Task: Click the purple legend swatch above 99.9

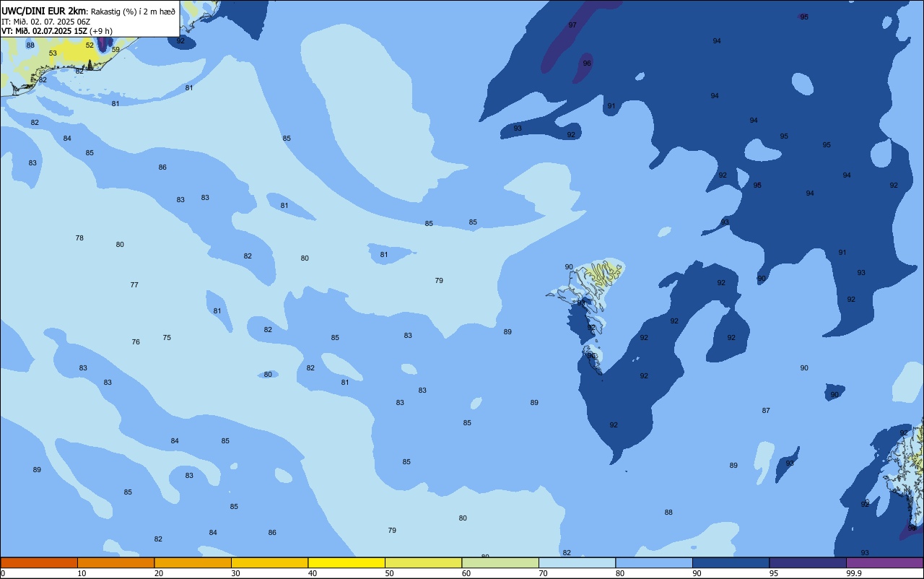Action: [x=884, y=562]
